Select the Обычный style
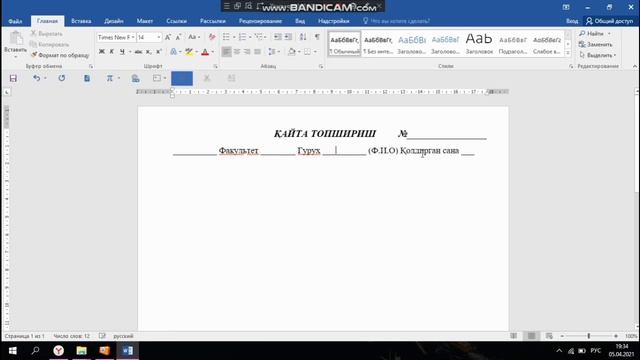Image resolution: width=640 pixels, height=360 pixels. [x=344, y=44]
